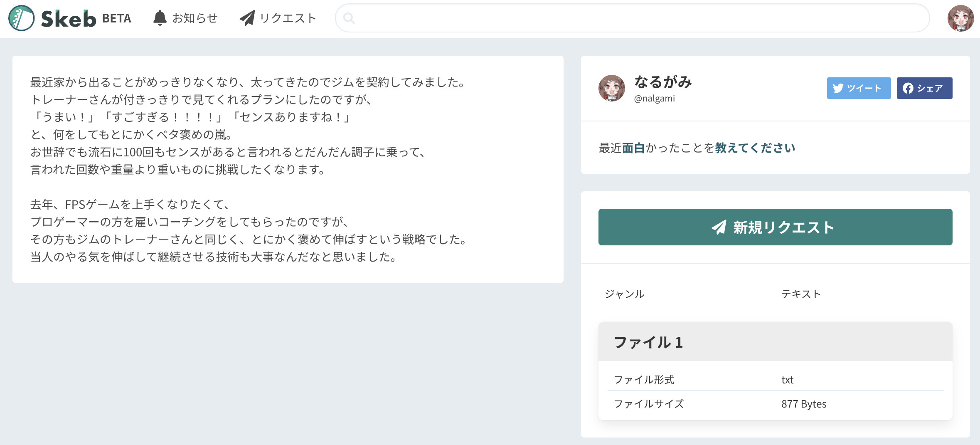Share via the Facebook シェア button

point(924,88)
